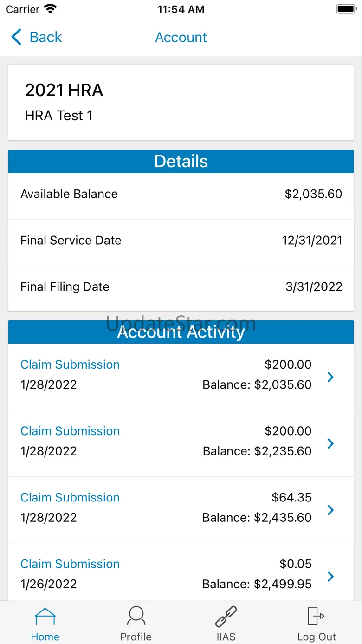Tap the Account Activity section header
The width and height of the screenshot is (362, 644).
(181, 332)
